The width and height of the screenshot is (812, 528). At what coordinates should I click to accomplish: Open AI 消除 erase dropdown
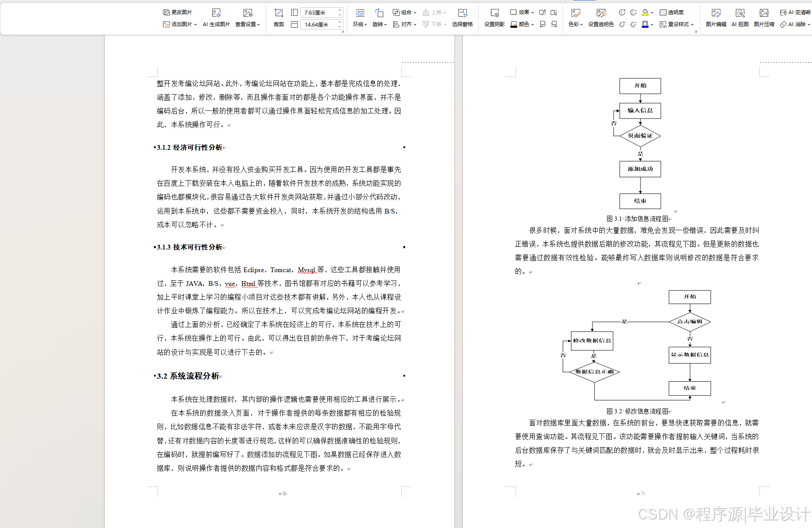click(x=795, y=24)
